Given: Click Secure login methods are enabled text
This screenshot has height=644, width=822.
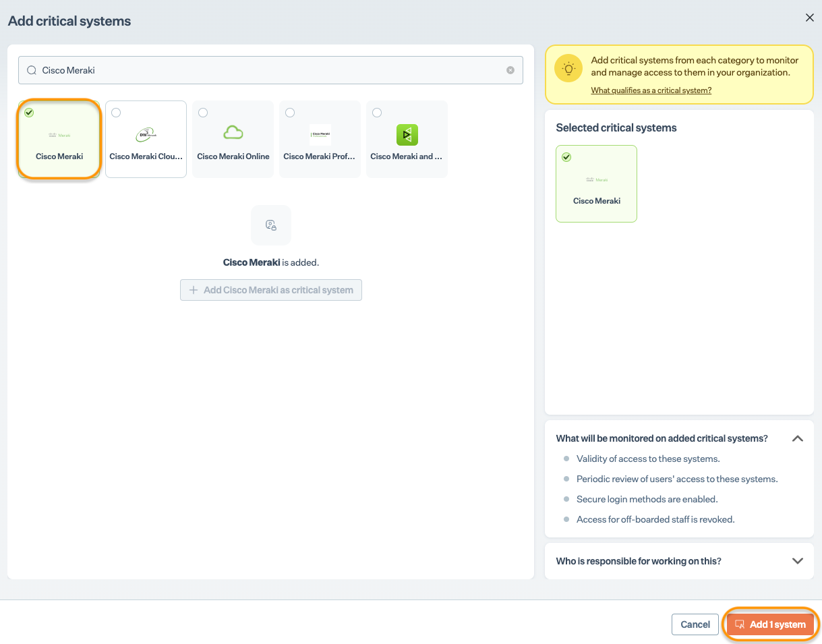Looking at the screenshot, I should [x=647, y=499].
